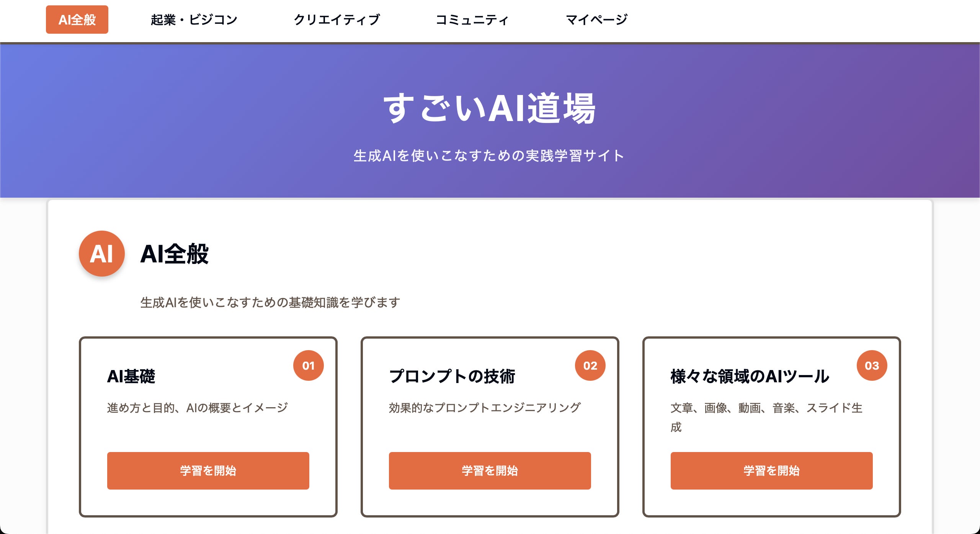Image resolution: width=980 pixels, height=534 pixels.
Task: Click the hero subtitle 生成AIを使いこなすための実践学習サイト
Action: click(x=490, y=156)
